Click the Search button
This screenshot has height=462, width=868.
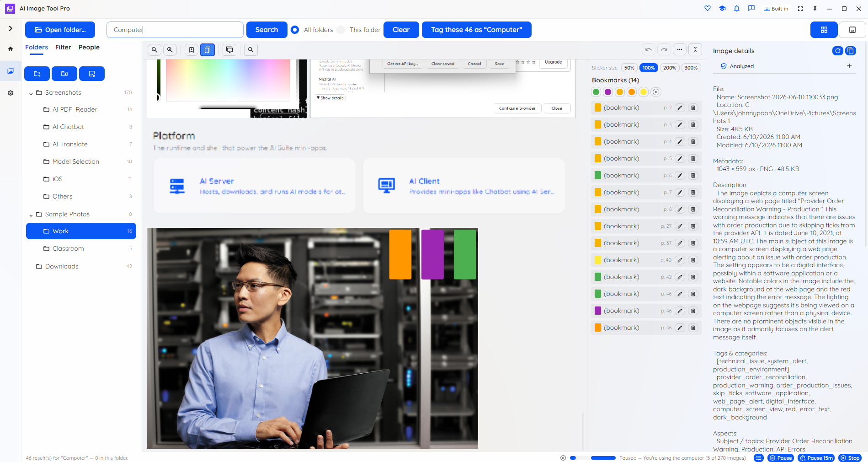[266, 30]
